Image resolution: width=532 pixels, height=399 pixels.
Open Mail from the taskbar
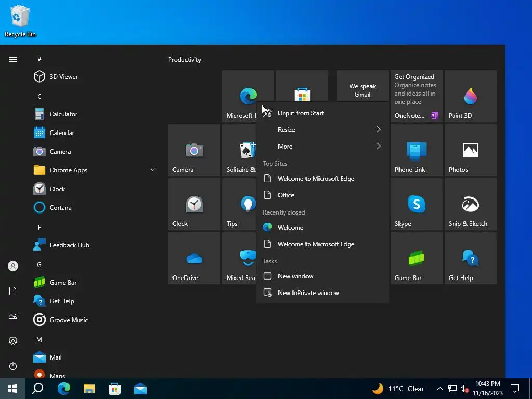[140, 389]
